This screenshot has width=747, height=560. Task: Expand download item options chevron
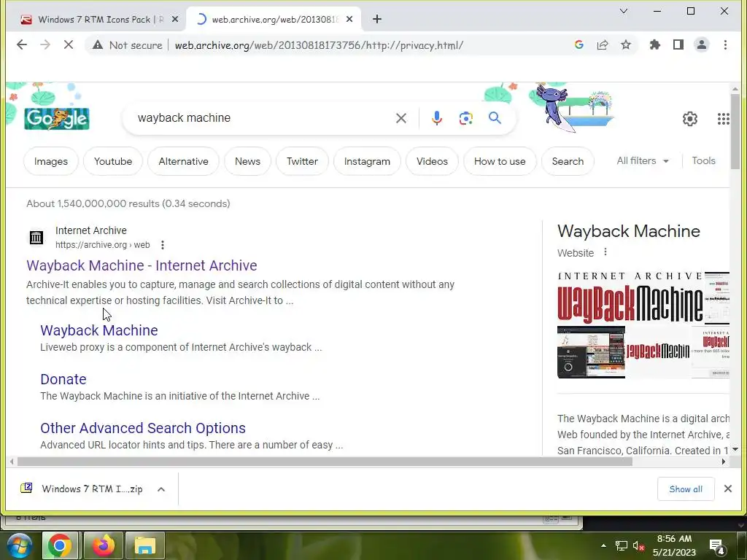click(x=161, y=489)
